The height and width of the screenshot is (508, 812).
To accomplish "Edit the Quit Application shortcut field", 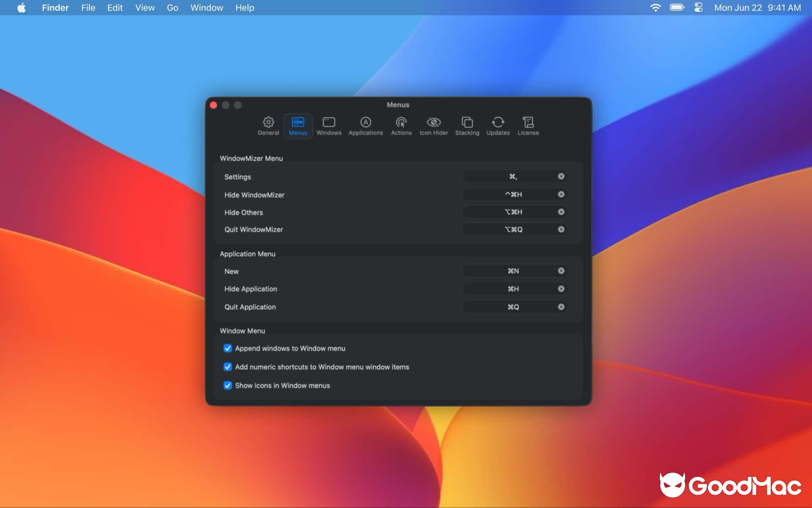I will (x=514, y=307).
